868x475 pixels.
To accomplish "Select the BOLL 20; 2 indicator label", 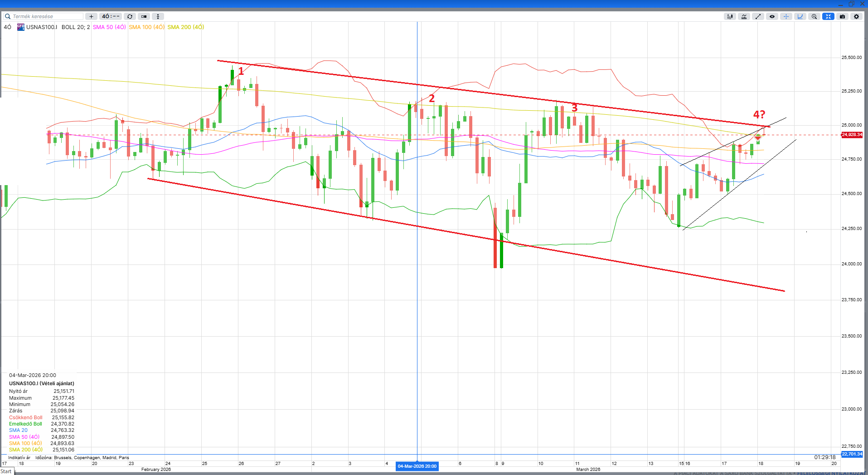I will point(76,27).
